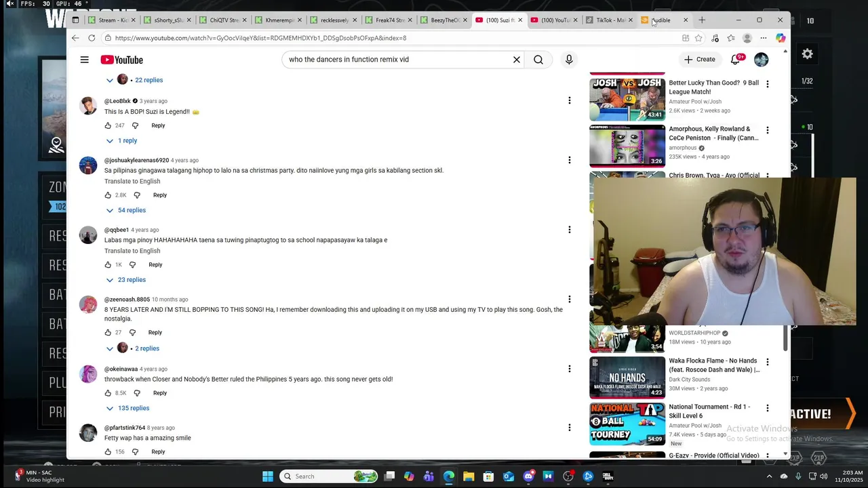Open the @okeinawaa channel link
The width and height of the screenshot is (868, 488).
[x=121, y=369]
